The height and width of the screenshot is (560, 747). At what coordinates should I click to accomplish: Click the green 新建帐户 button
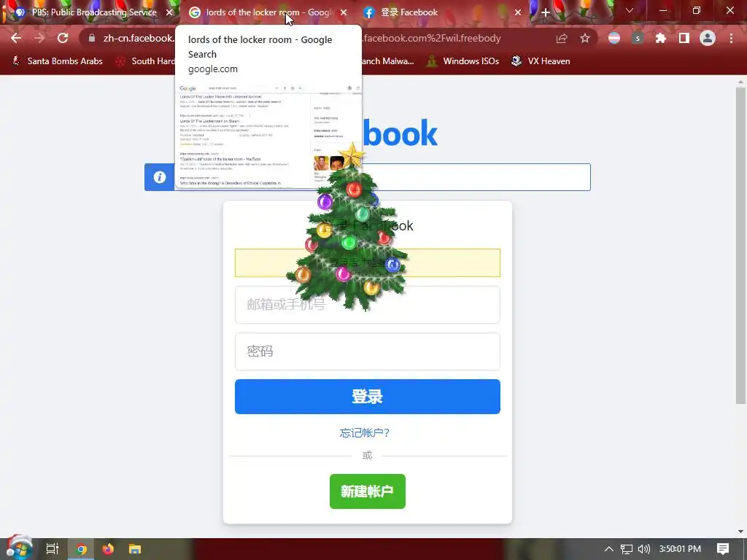tap(368, 491)
